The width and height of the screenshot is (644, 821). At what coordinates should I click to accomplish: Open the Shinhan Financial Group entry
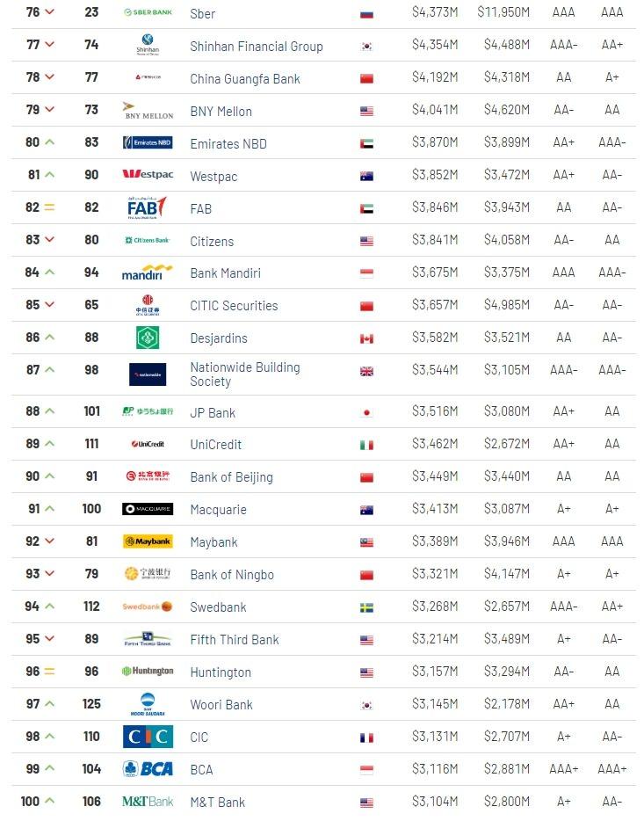257,47
